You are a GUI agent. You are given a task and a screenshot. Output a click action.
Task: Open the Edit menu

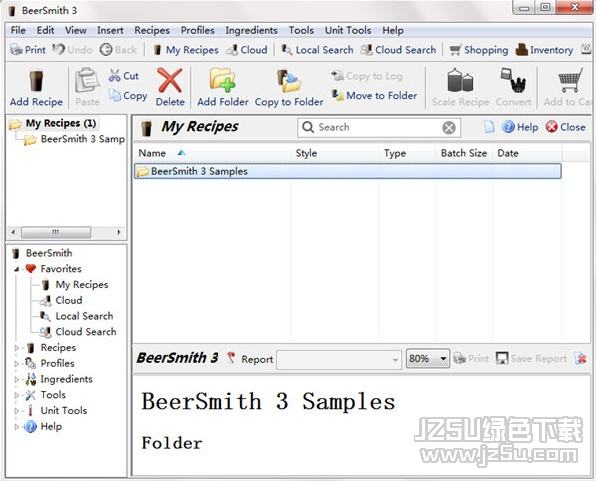[45, 30]
